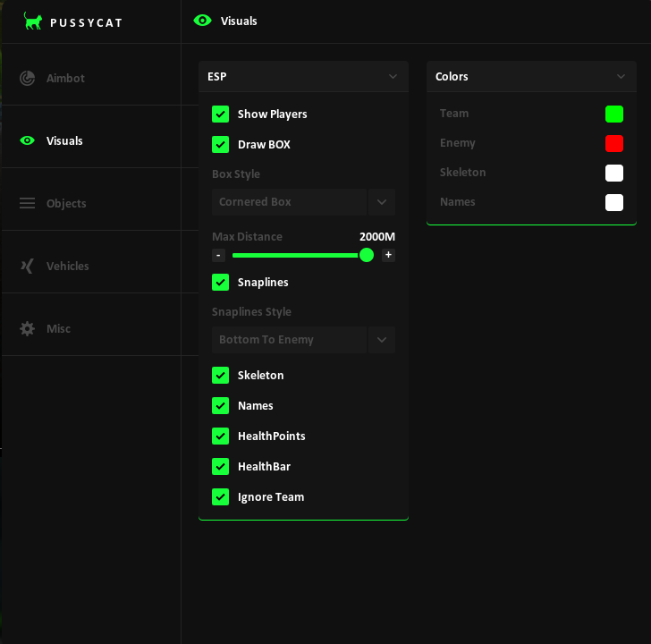Toggle the Draw BOX checkbox

coord(221,145)
